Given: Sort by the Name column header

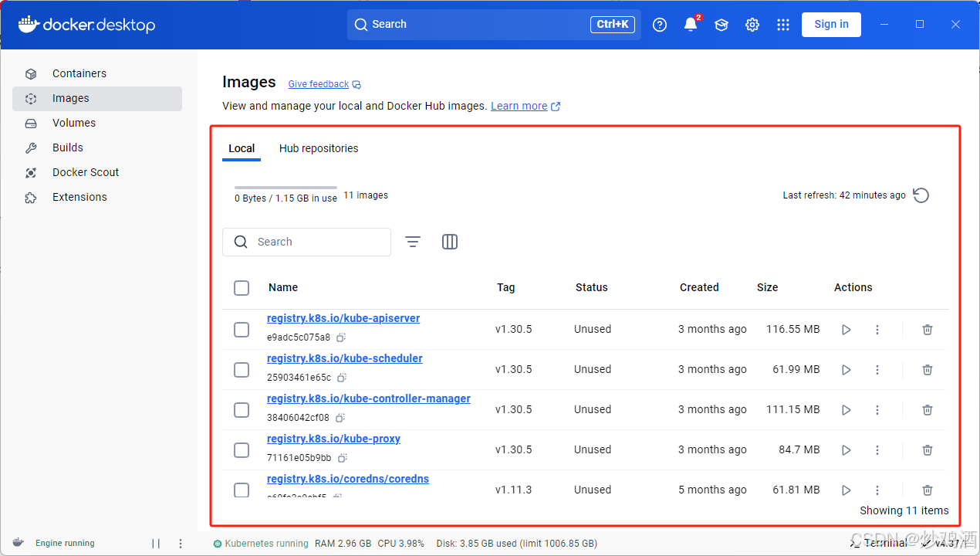Looking at the screenshot, I should [283, 287].
